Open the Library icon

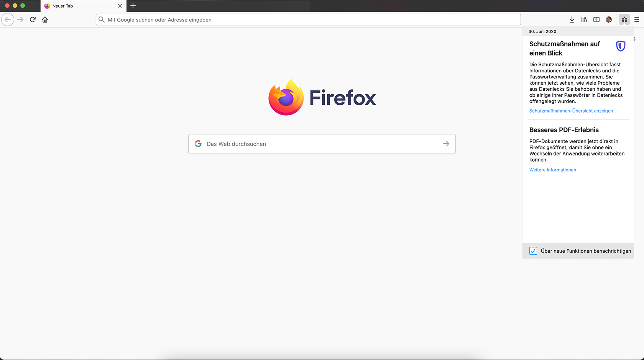584,20
